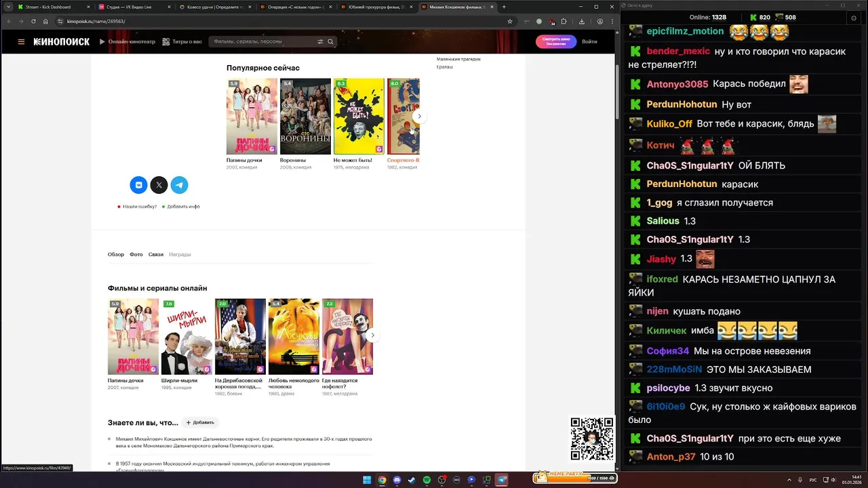Screen dimensions: 868x488
Task: Open the Kinopoisk hamburger menu
Action: pyautogui.click(x=21, y=41)
